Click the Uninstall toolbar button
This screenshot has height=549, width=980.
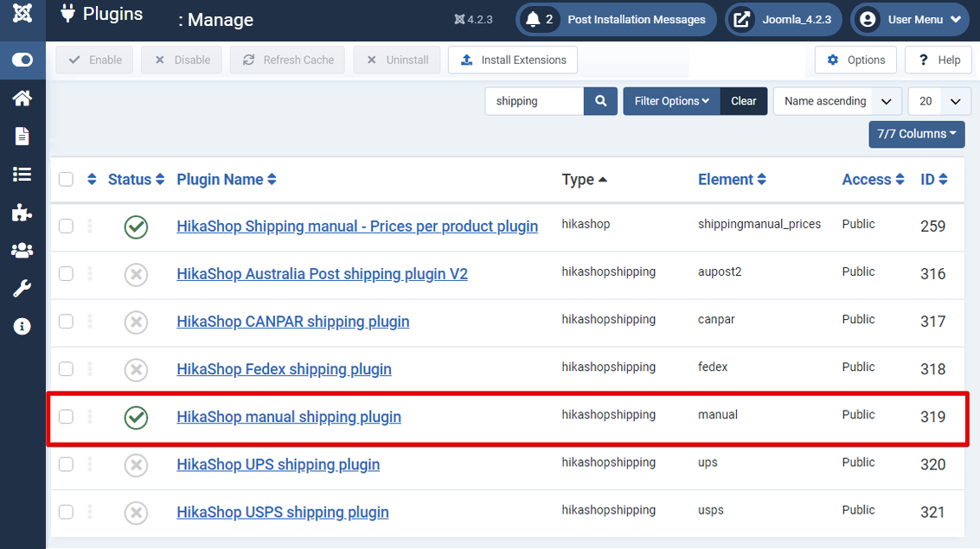click(397, 60)
